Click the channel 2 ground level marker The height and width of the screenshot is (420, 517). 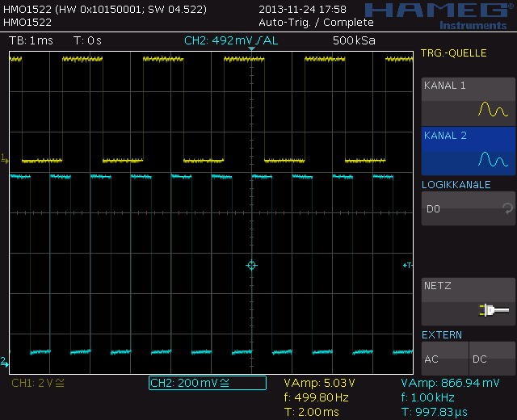[x=5, y=362]
